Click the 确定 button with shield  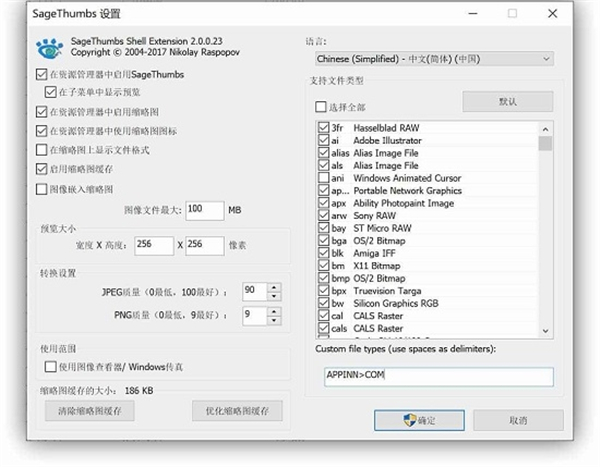pyautogui.click(x=419, y=420)
